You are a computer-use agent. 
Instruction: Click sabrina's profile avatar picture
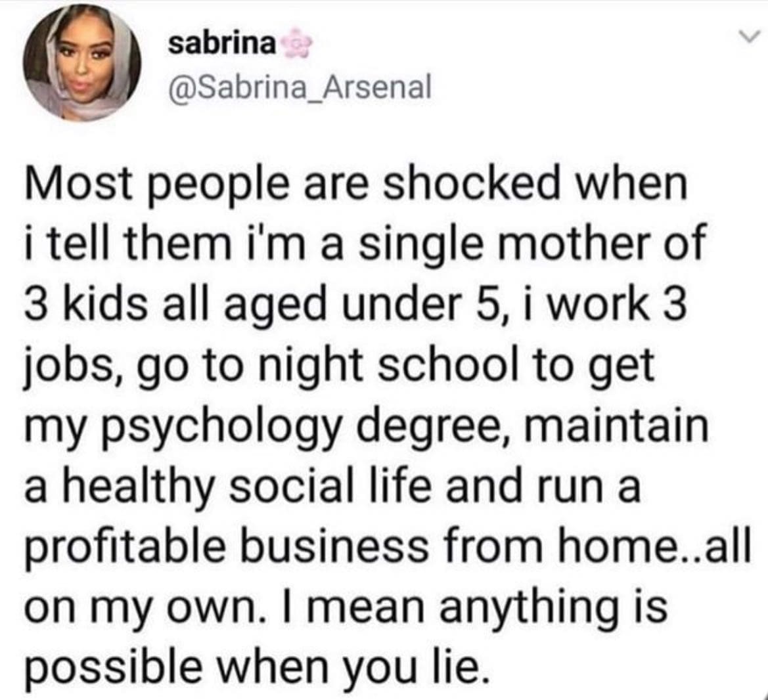(83, 66)
